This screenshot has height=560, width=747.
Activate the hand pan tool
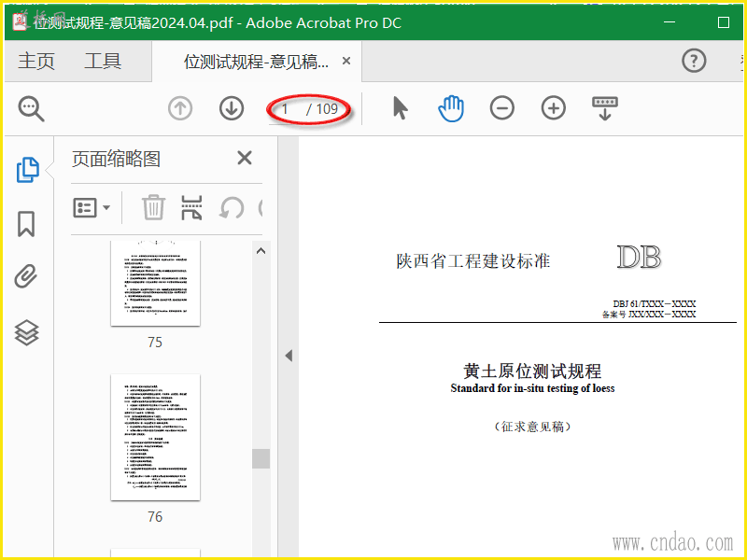pyautogui.click(x=451, y=108)
